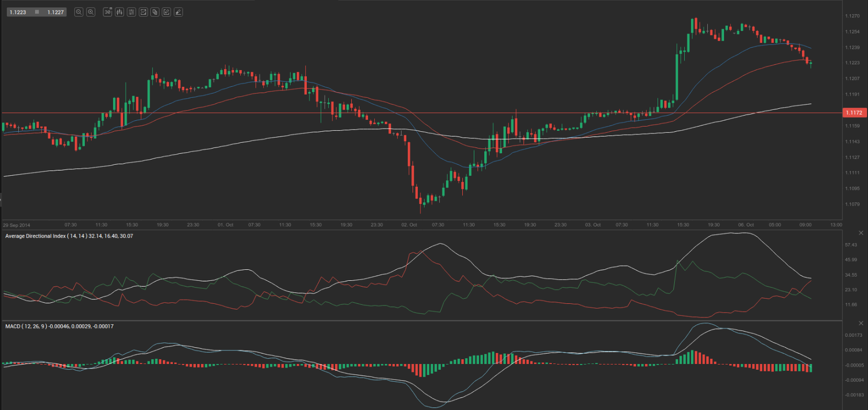The image size is (868, 410).
Task: Open the 30-minute timeframe selector
Action: (107, 12)
